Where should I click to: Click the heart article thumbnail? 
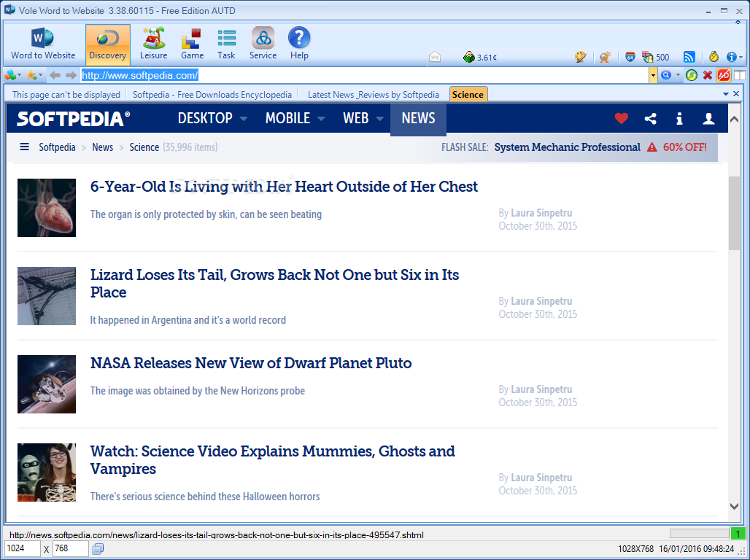click(x=47, y=208)
